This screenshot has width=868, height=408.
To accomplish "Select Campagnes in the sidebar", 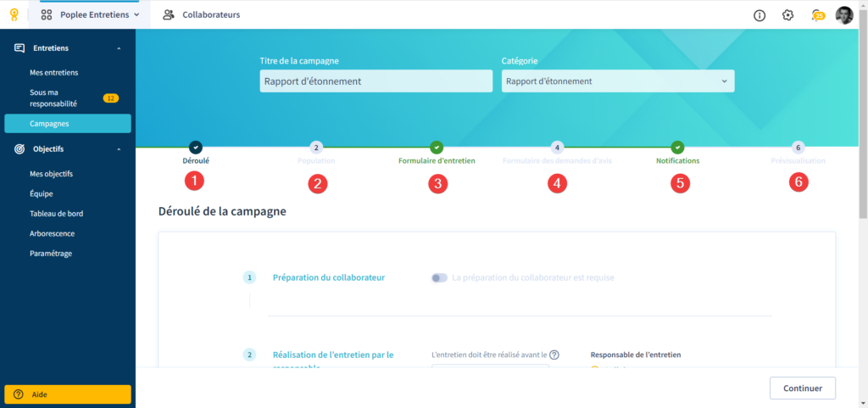I will coord(68,124).
